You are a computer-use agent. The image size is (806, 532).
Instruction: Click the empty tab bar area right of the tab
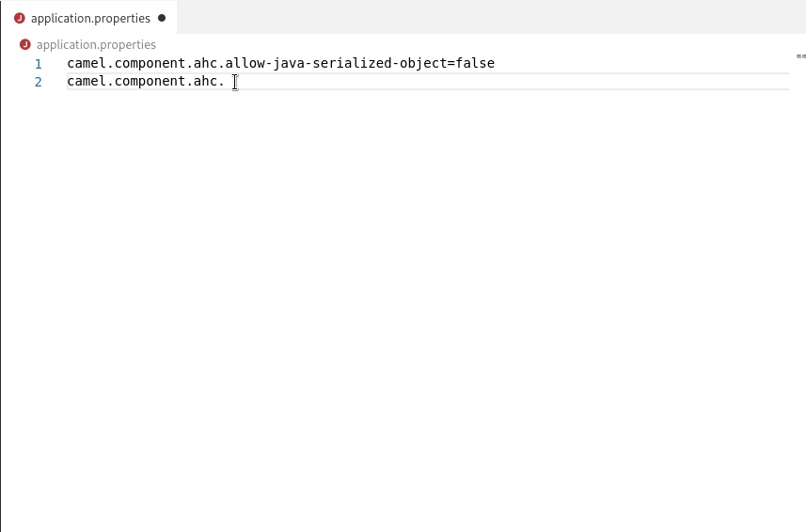tap(491, 17)
